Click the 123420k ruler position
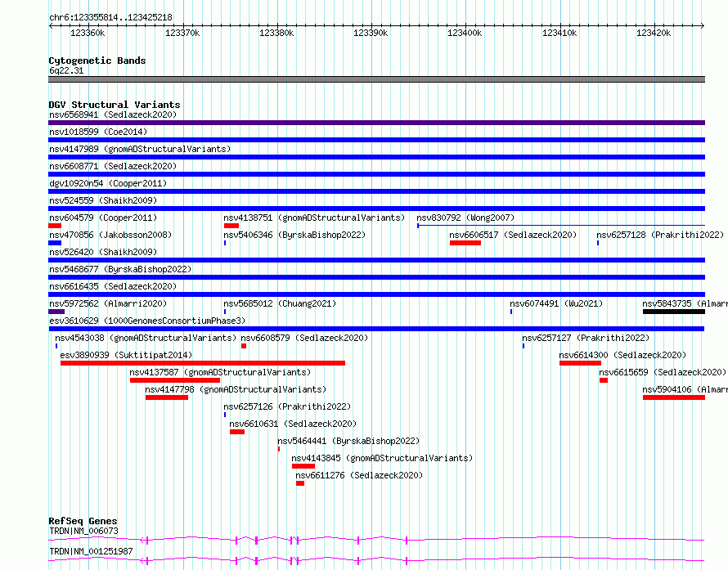 [654, 33]
